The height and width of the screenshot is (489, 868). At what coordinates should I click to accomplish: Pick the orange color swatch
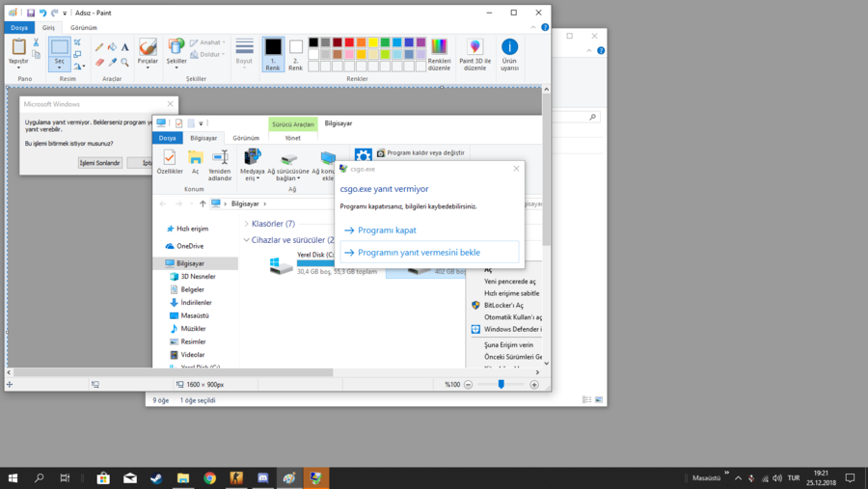[x=361, y=42]
